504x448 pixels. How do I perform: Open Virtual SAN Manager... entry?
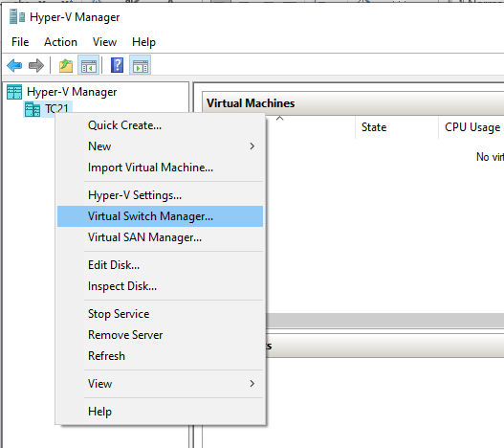click(x=160, y=237)
